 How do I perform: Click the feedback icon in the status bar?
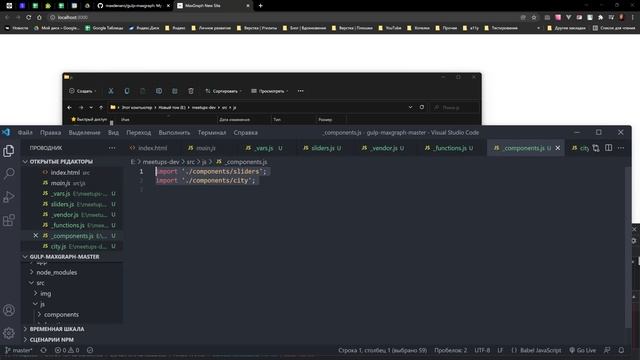(x=607, y=350)
